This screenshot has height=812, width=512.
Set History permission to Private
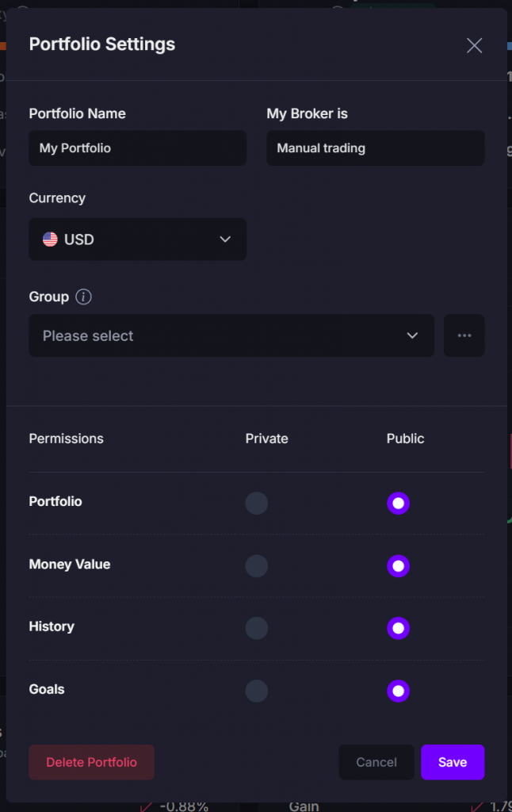tap(257, 628)
